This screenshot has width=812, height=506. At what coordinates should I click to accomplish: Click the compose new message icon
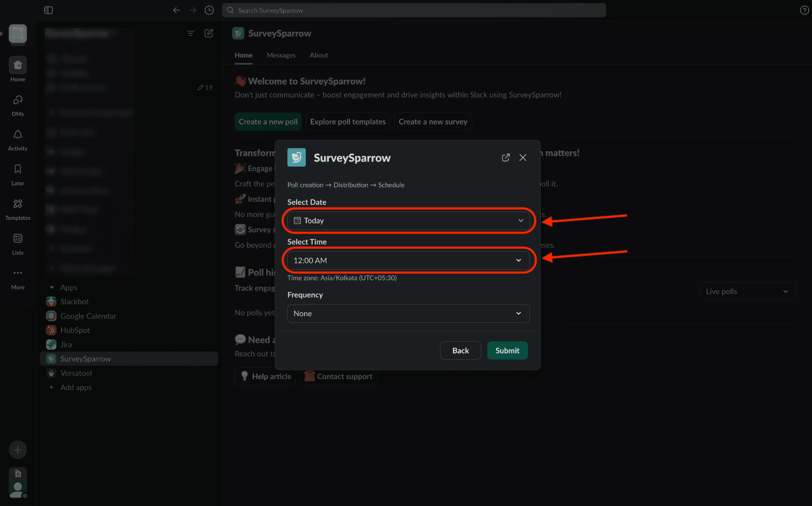click(x=208, y=33)
